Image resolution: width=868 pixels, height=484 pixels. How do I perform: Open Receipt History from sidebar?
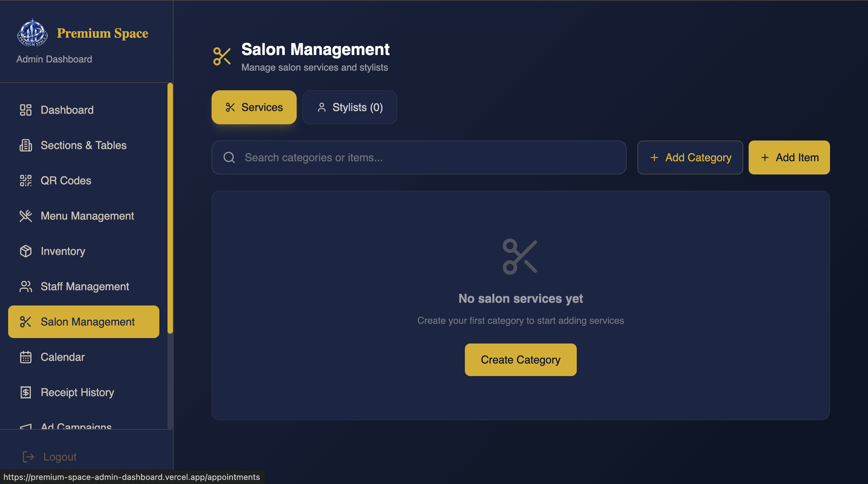click(84, 392)
